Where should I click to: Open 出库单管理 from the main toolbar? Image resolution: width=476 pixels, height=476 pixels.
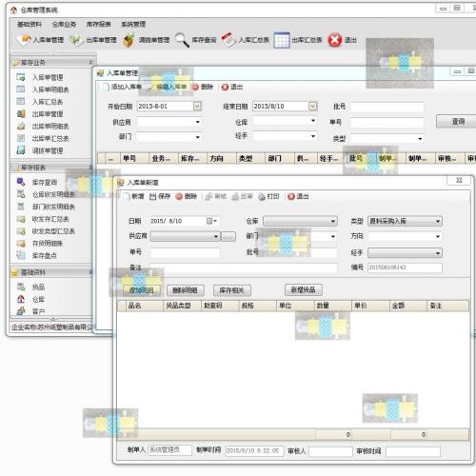tap(93, 40)
